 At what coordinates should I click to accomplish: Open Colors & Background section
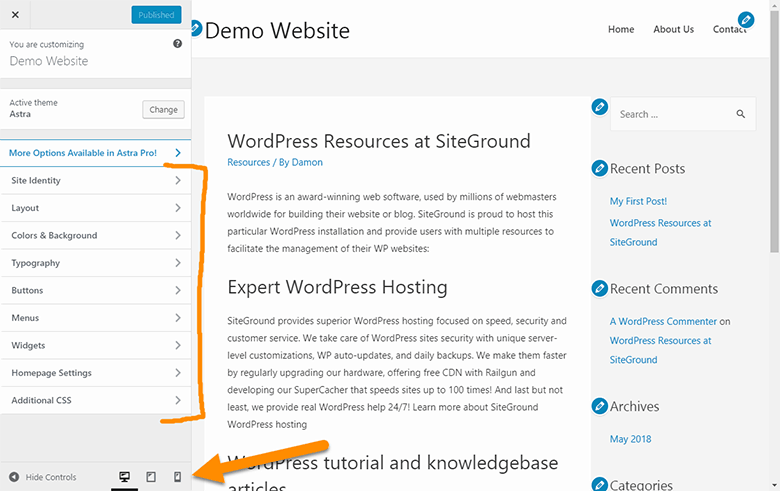96,235
